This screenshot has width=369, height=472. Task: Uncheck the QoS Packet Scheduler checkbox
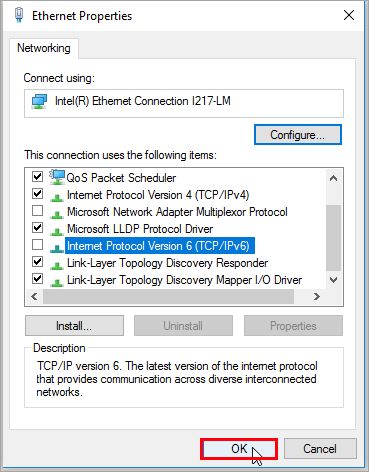click(37, 176)
